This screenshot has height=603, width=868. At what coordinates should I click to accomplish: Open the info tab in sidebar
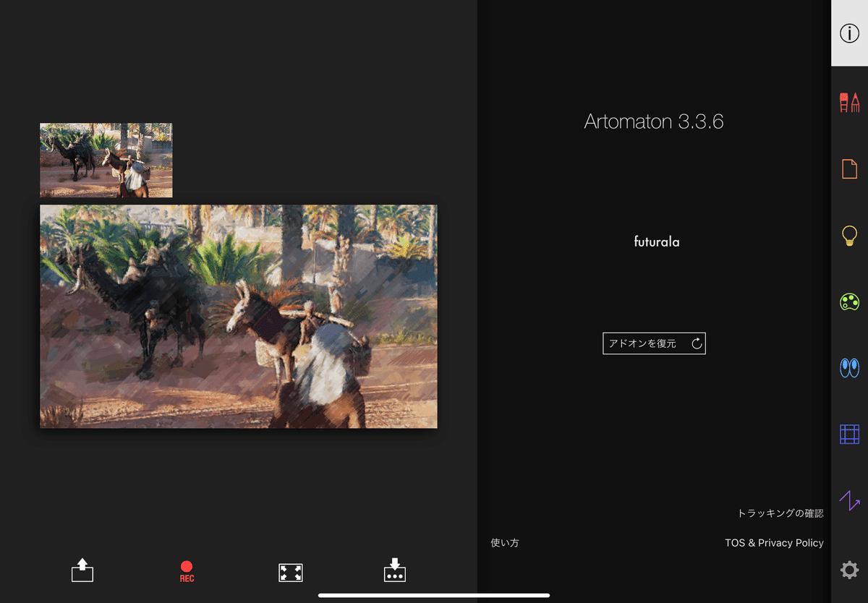tap(849, 33)
